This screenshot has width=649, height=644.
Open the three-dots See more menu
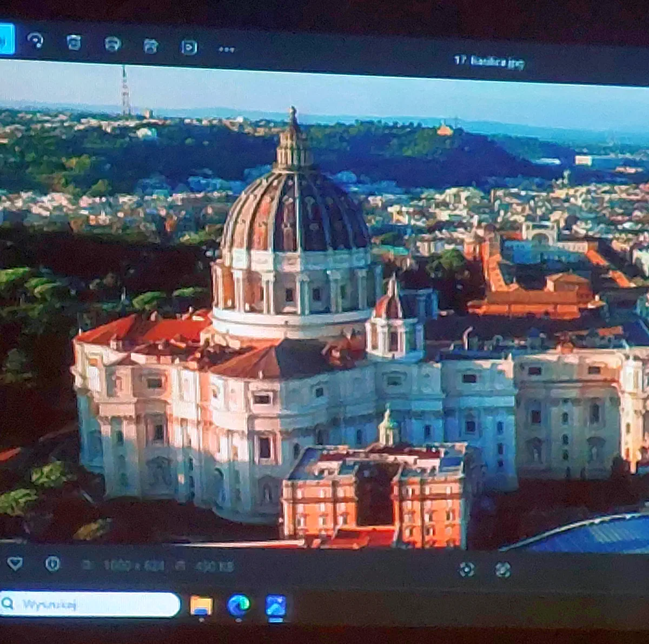(x=227, y=49)
